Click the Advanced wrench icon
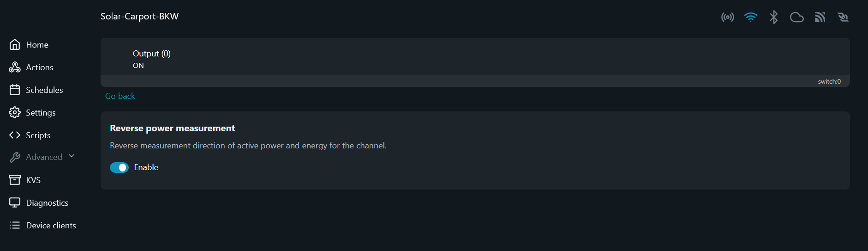This screenshot has height=251, width=868. tap(15, 157)
